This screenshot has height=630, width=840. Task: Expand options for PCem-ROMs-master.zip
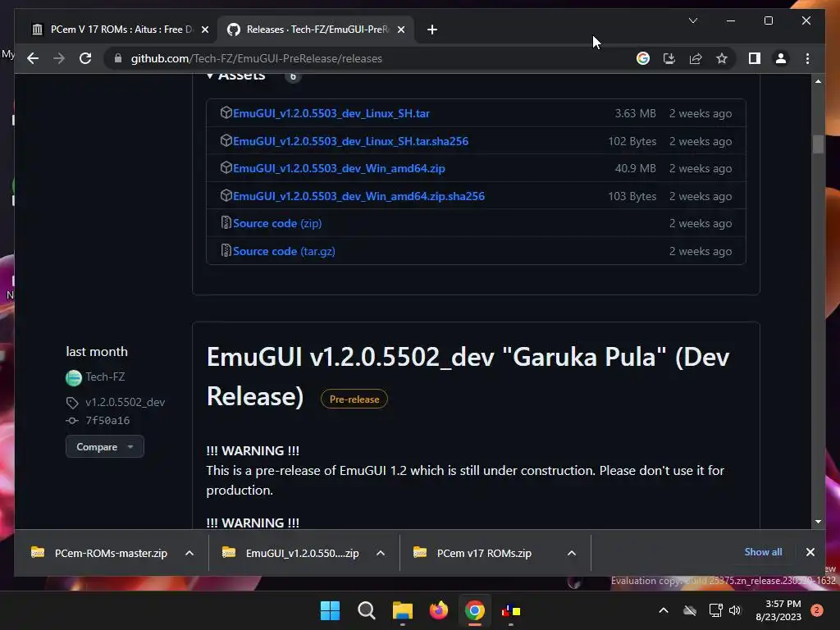coord(189,553)
